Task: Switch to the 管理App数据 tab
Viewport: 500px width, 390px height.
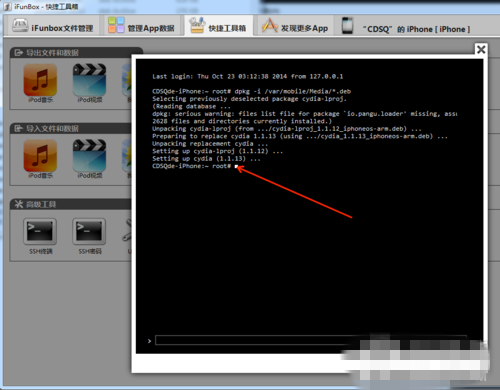Action: [142, 26]
